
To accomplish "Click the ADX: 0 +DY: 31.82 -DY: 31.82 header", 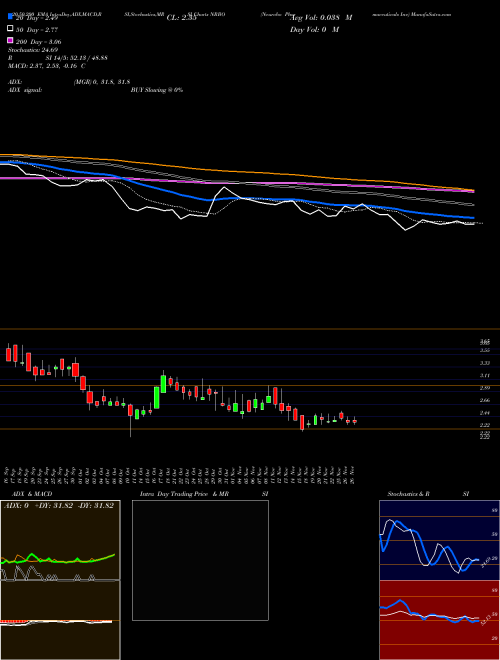I will click(x=59, y=506).
